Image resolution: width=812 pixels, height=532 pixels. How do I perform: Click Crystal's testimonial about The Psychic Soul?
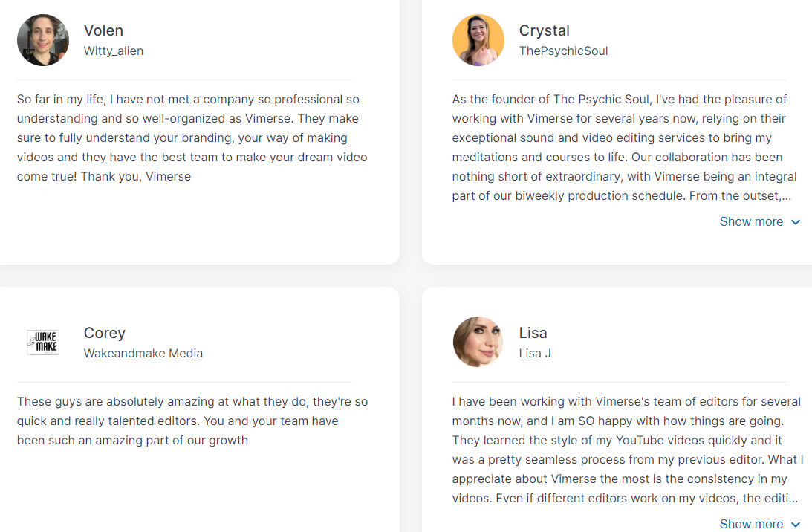[x=625, y=148]
